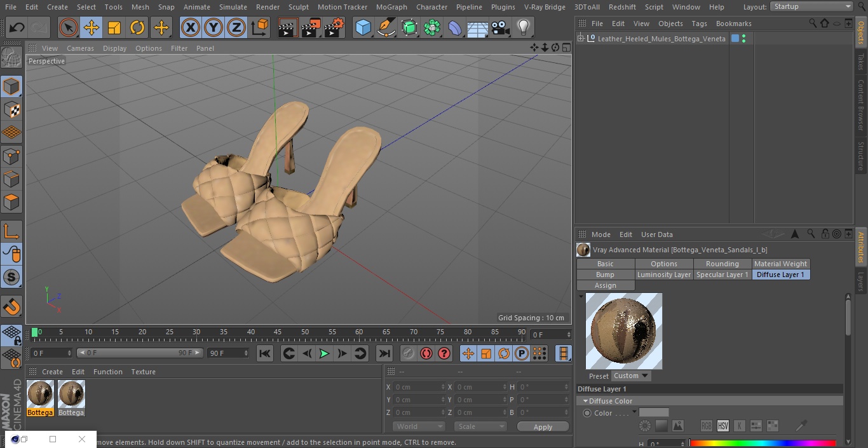Expand Leather_Heeled_Mules object tree
The height and width of the screenshot is (448, 868).
pyautogui.click(x=580, y=39)
